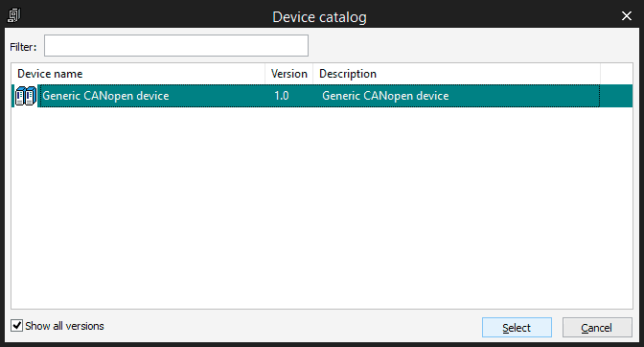Image resolution: width=644 pixels, height=347 pixels.
Task: Click divider between Device name and Version headers
Action: coord(264,74)
